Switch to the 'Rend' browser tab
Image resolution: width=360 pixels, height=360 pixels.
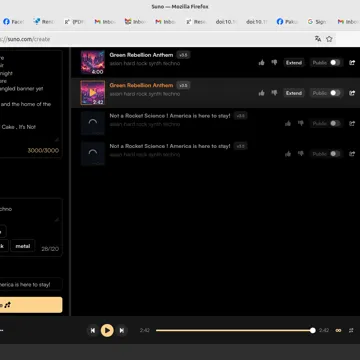coord(44,22)
